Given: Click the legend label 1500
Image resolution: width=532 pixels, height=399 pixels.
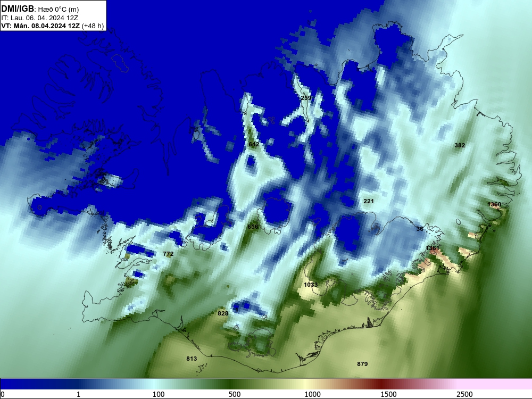Looking at the screenshot, I should [388, 394].
